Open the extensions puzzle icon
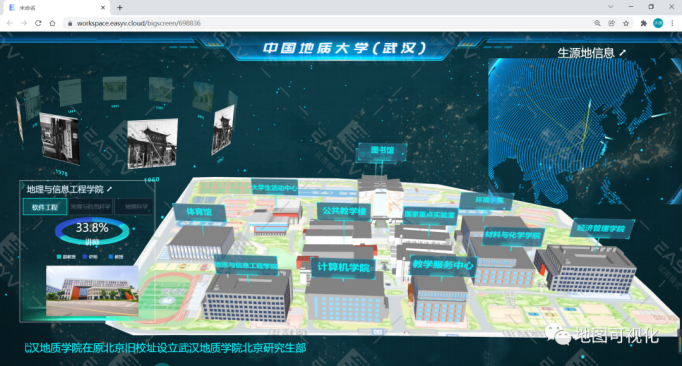The width and height of the screenshot is (682, 366). [x=644, y=23]
